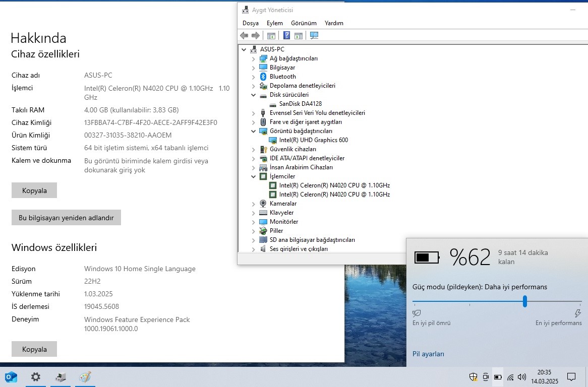This screenshot has height=387, width=588.
Task: Click the Kameralar webcam category icon
Action: [x=263, y=204]
